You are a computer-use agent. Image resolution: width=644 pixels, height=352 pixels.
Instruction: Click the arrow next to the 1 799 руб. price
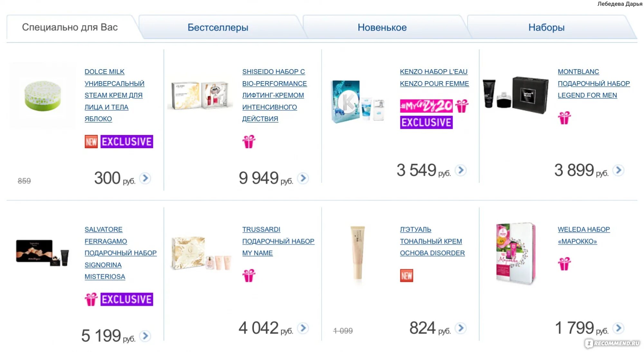619,328
